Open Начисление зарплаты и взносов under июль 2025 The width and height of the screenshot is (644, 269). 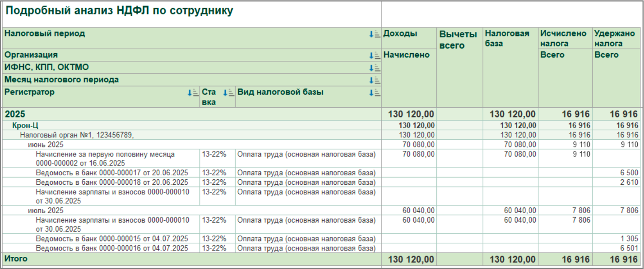[x=112, y=224]
